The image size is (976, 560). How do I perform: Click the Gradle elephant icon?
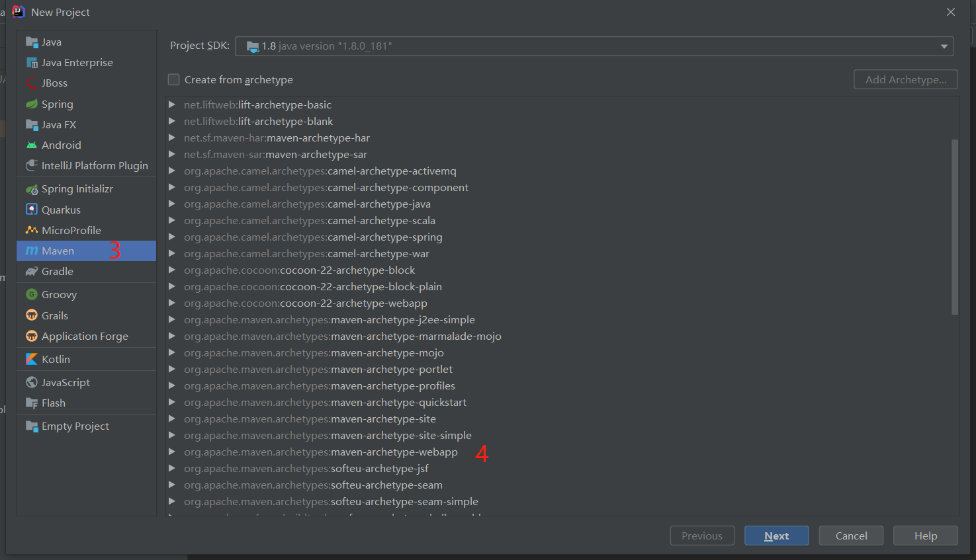[32, 271]
